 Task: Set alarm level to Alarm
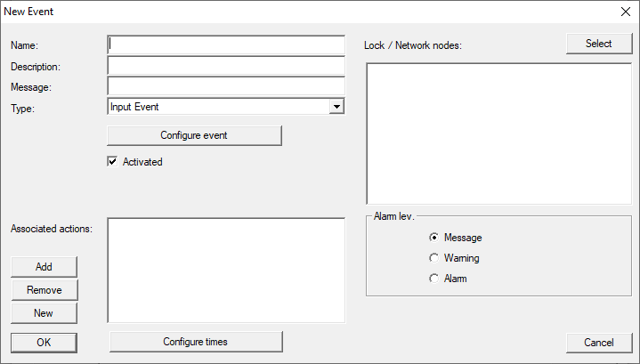point(434,279)
